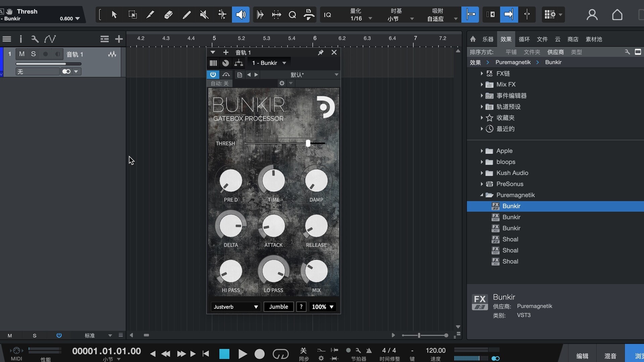Click the Q quantize button
The width and height of the screenshot is (644, 362).
click(292, 15)
